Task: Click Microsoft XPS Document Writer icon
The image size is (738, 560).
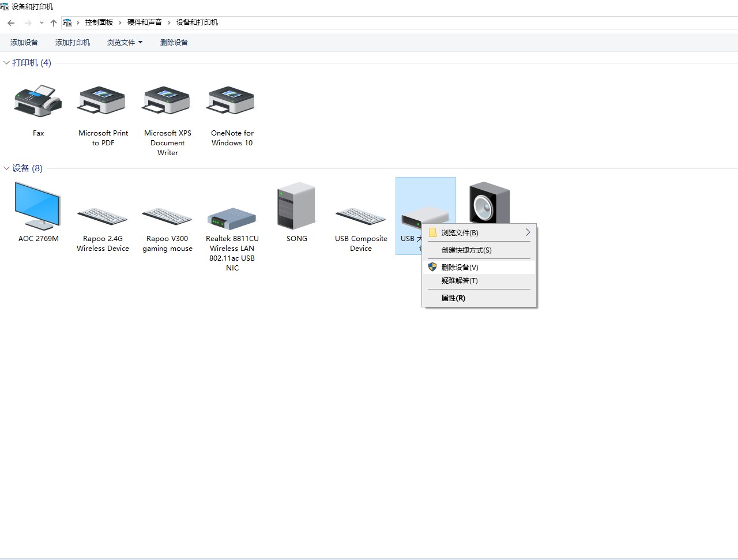Action: coord(167,102)
